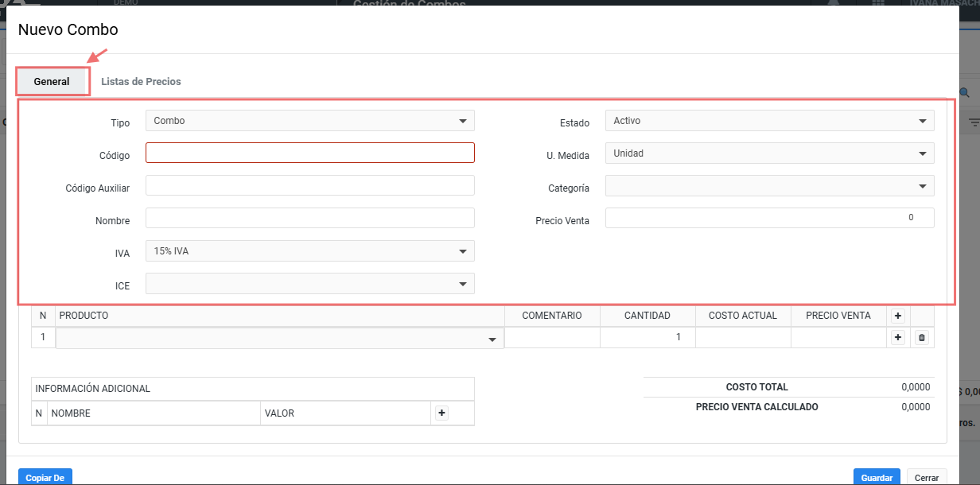Click the plus icon in product row 1
Screen dimensions: 980x485
(898, 338)
